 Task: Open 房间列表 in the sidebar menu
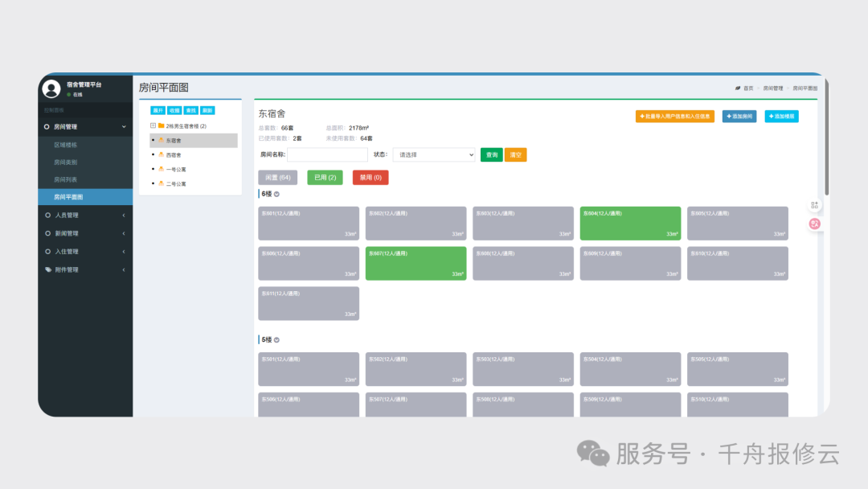point(66,179)
